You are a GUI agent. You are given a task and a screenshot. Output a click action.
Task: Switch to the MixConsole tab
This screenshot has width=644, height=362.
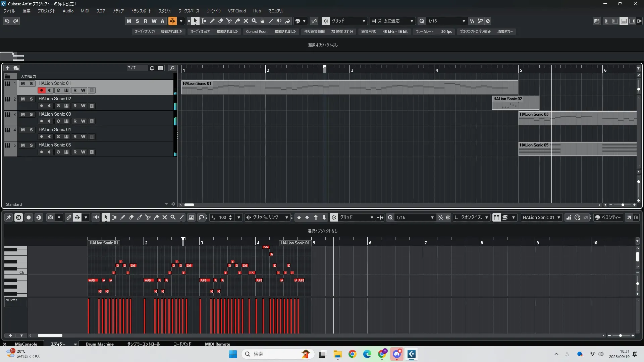(x=26, y=344)
